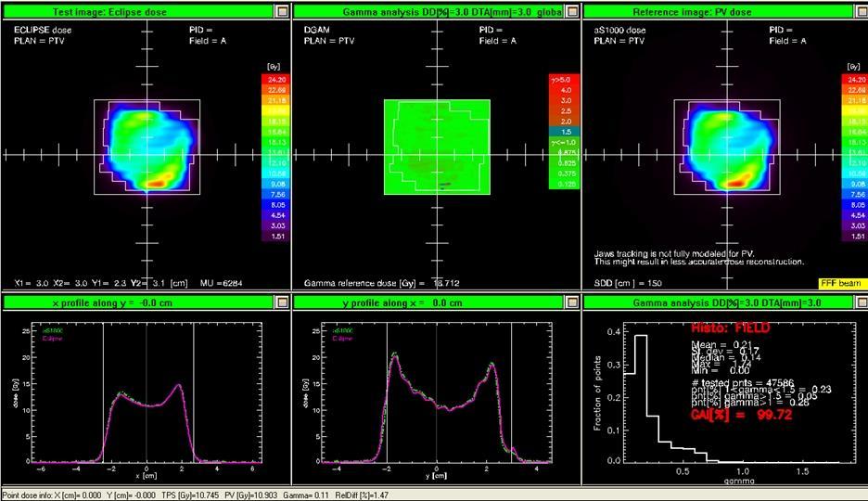Select the 1.5 teal gamma legend swatch
This screenshot has height=501, width=868.
[x=564, y=133]
